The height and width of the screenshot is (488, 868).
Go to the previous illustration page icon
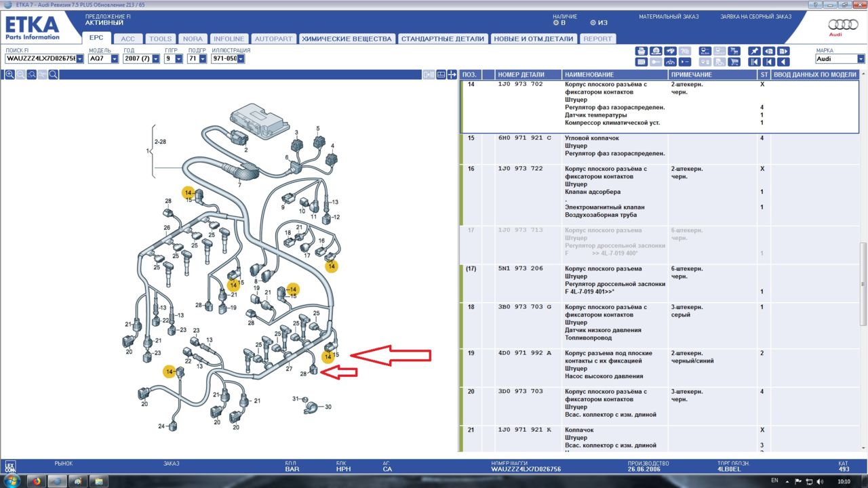(x=769, y=51)
